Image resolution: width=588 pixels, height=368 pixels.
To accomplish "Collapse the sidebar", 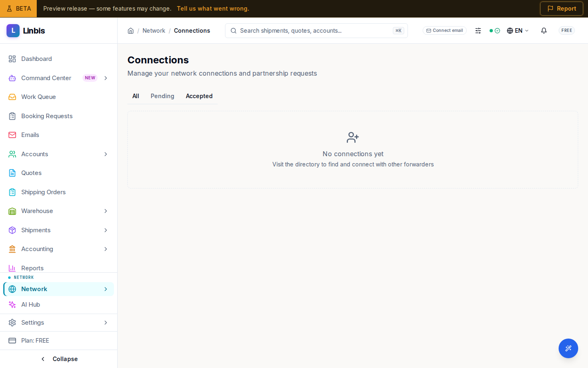I will click(59, 359).
